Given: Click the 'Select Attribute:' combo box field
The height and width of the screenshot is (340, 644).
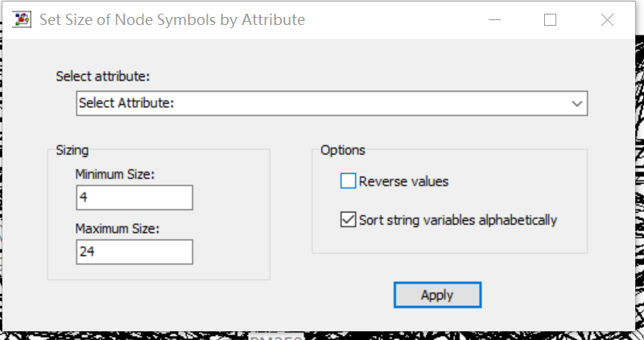Looking at the screenshot, I should pyautogui.click(x=322, y=103).
